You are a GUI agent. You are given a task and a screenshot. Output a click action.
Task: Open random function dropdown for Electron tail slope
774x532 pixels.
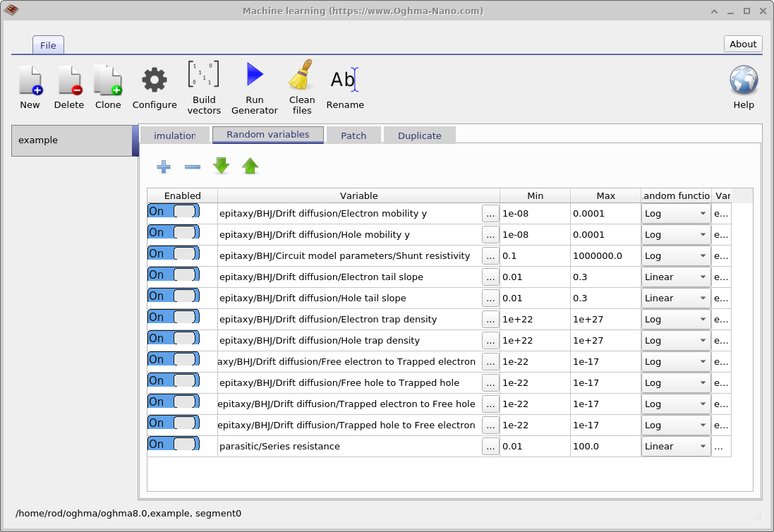[x=675, y=277]
